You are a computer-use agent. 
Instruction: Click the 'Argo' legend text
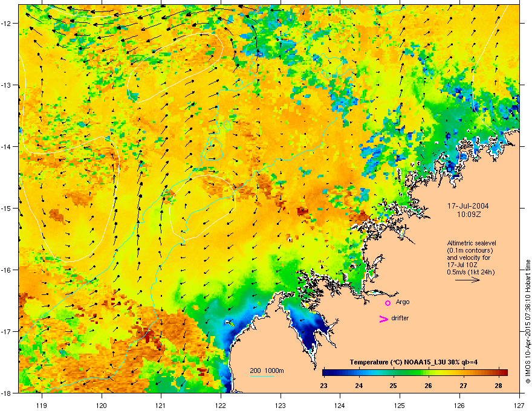(403, 302)
